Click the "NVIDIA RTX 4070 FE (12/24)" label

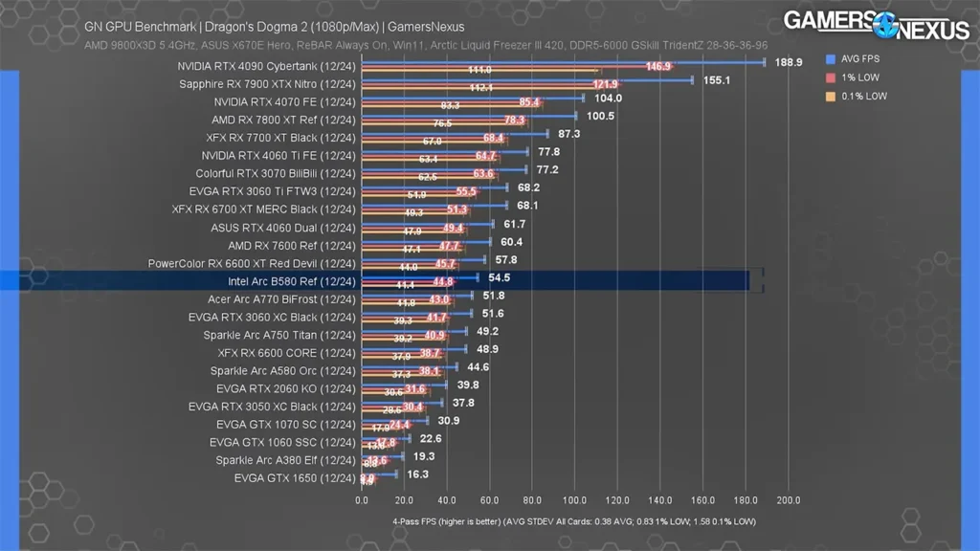click(285, 101)
